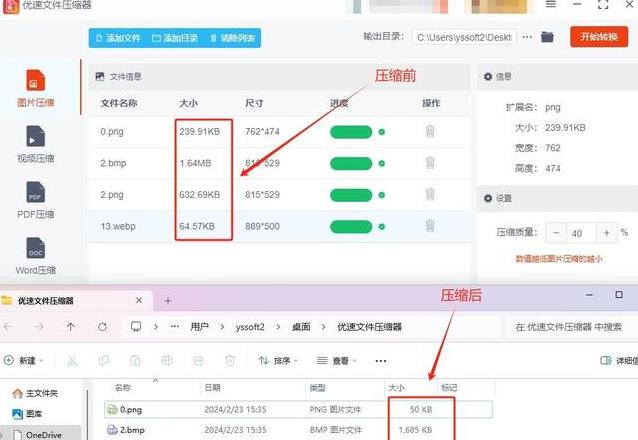Sort by 大小 column header in Explorer
Viewport: 638px width, 440px height.
pos(397,387)
